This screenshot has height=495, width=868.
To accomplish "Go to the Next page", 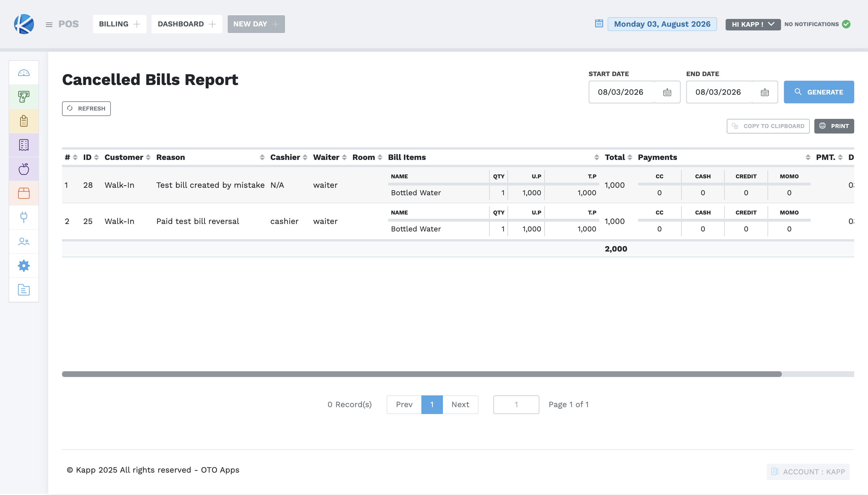I will point(460,405).
